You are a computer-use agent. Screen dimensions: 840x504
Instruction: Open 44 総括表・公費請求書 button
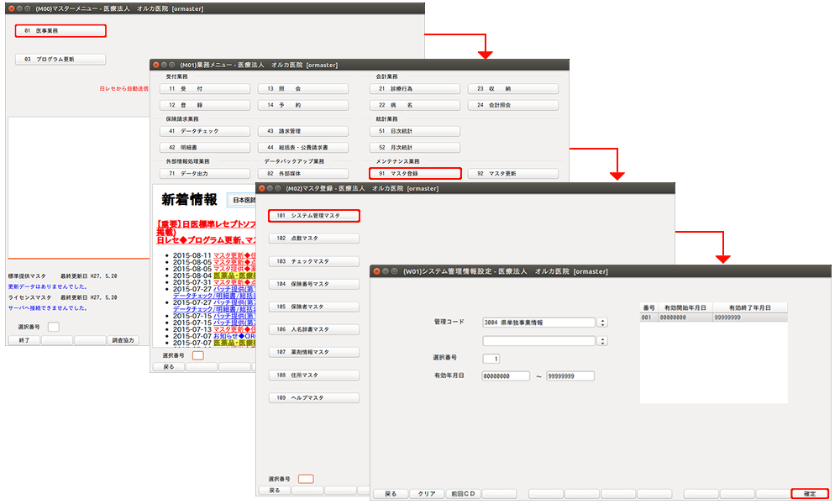pyautogui.click(x=303, y=147)
